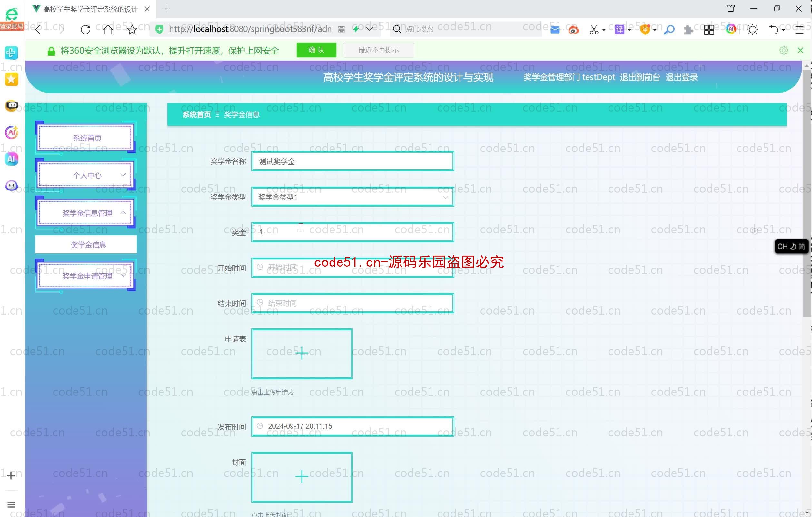This screenshot has width=812, height=517.
Task: Click 系统首页 in the breadcrumb
Action: pos(197,115)
